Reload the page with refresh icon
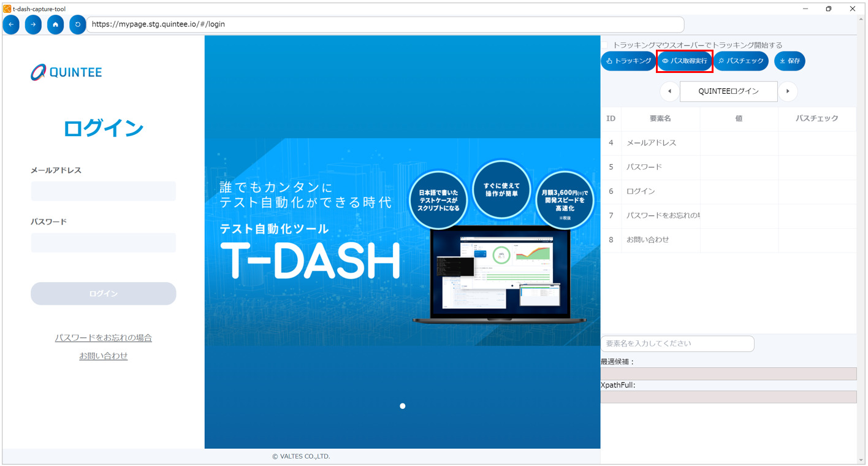Viewport: 868px width, 466px height. (77, 25)
